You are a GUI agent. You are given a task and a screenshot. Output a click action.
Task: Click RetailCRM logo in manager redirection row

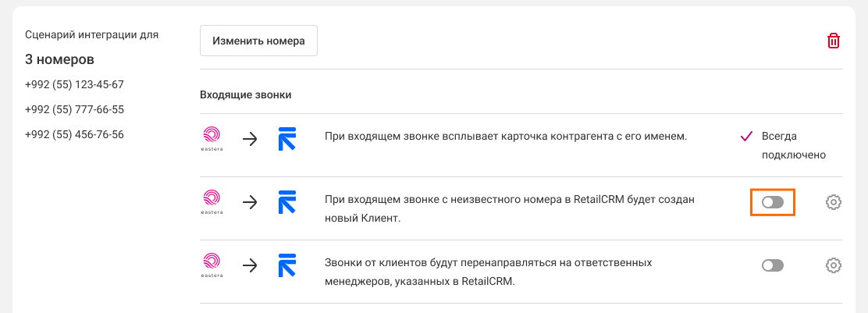[288, 266]
